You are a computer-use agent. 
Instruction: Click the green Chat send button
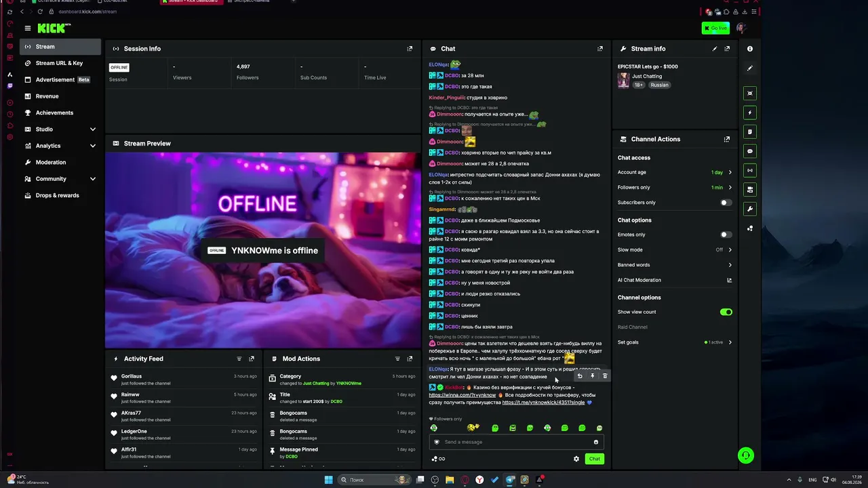(595, 459)
